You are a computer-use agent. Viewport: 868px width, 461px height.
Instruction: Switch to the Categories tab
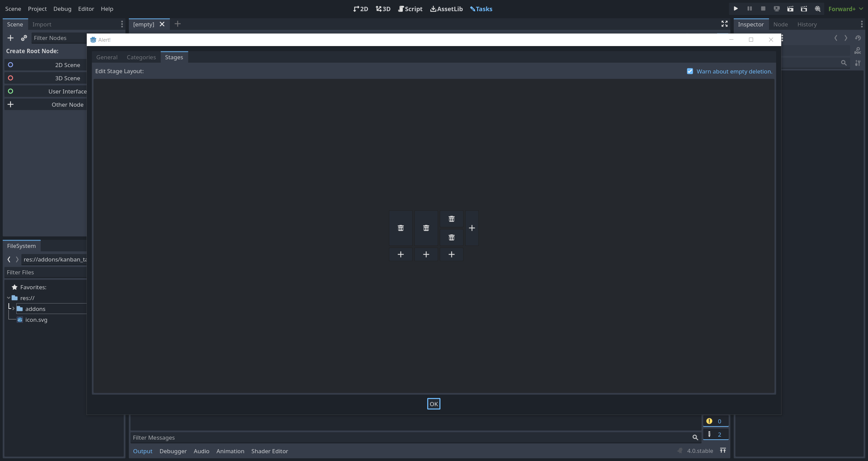coord(141,57)
